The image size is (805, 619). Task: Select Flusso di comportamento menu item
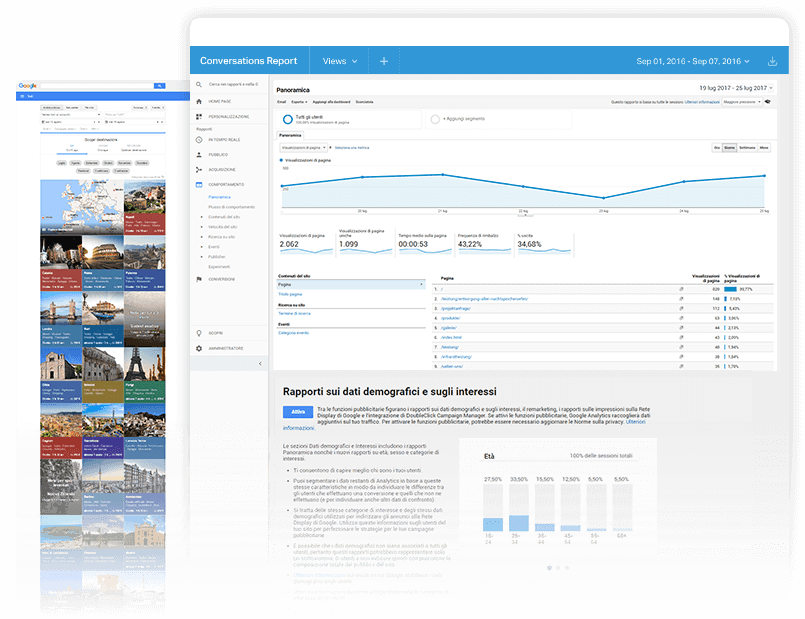pos(231,207)
